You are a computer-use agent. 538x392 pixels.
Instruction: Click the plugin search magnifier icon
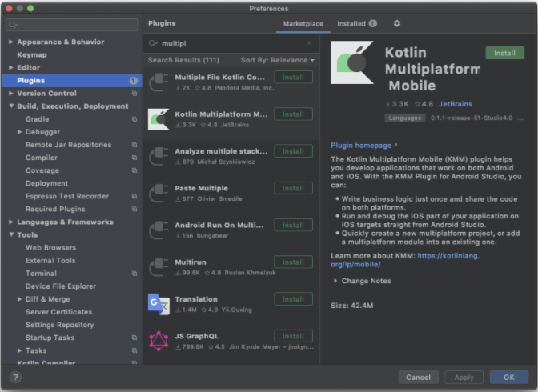click(x=152, y=43)
